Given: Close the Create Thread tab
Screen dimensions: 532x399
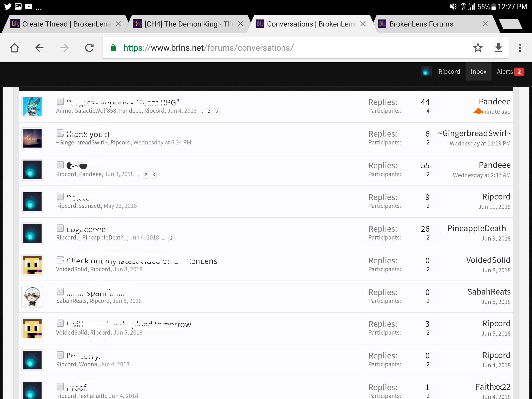Looking at the screenshot, I should (118, 24).
